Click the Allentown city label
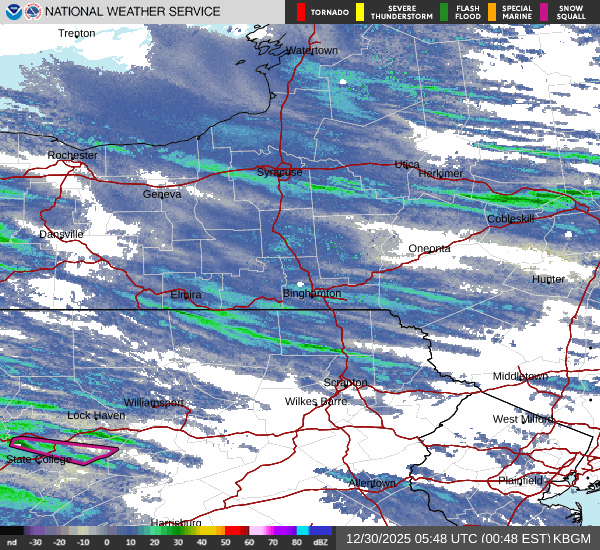The image size is (600, 550). pos(372,483)
